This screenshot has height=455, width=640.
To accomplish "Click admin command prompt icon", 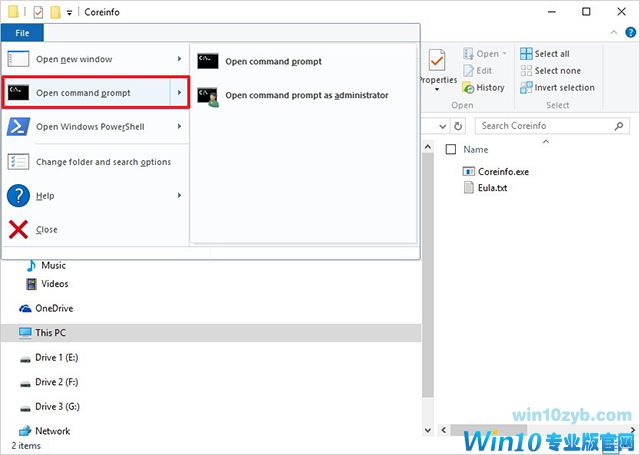I will 208,97.
